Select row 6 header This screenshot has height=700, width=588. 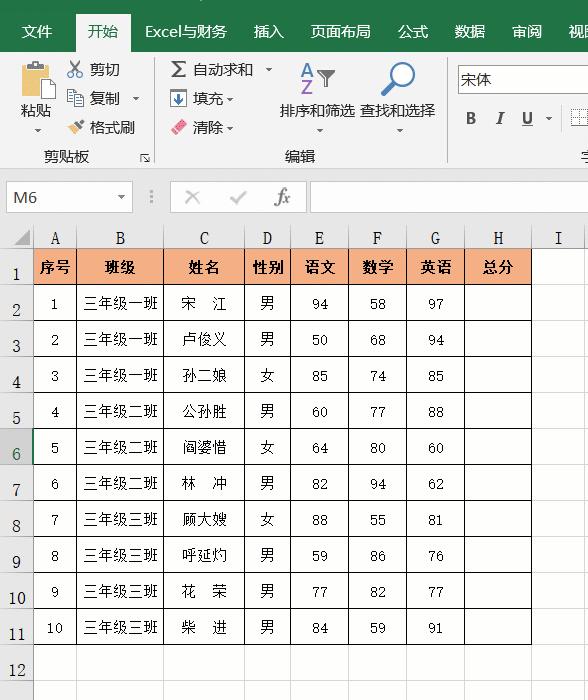(17, 447)
